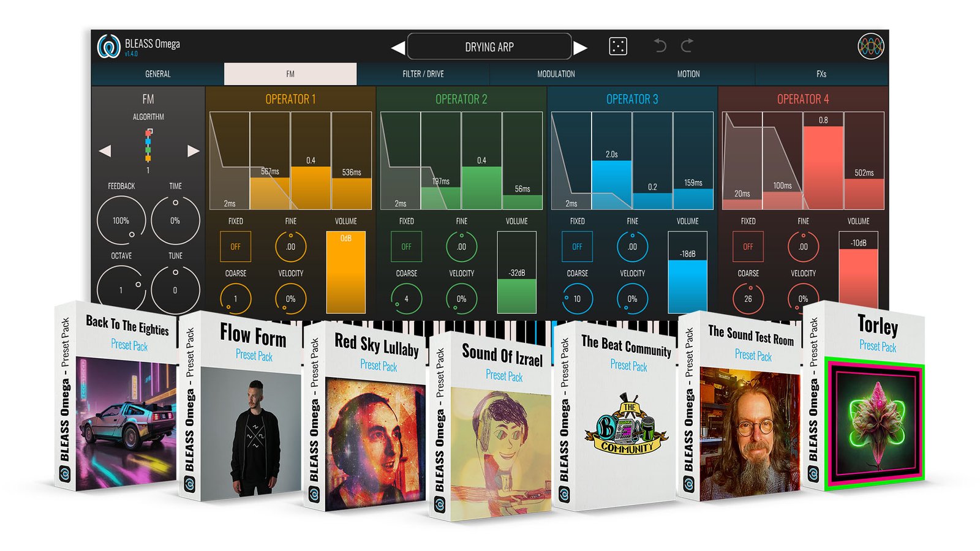Click the randomize preset dice icon
This screenshot has width=980, height=551.
618,47
